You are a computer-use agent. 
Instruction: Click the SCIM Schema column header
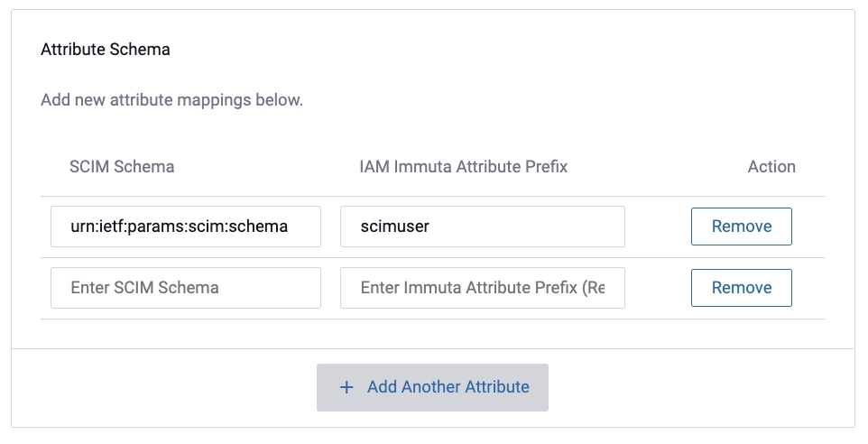[x=122, y=167]
